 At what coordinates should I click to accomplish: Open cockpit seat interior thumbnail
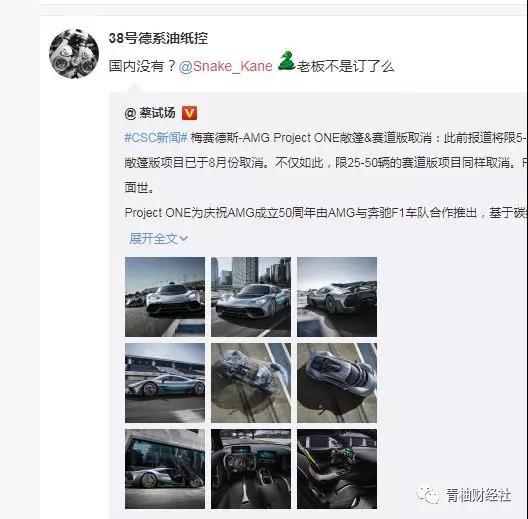[x=337, y=469]
